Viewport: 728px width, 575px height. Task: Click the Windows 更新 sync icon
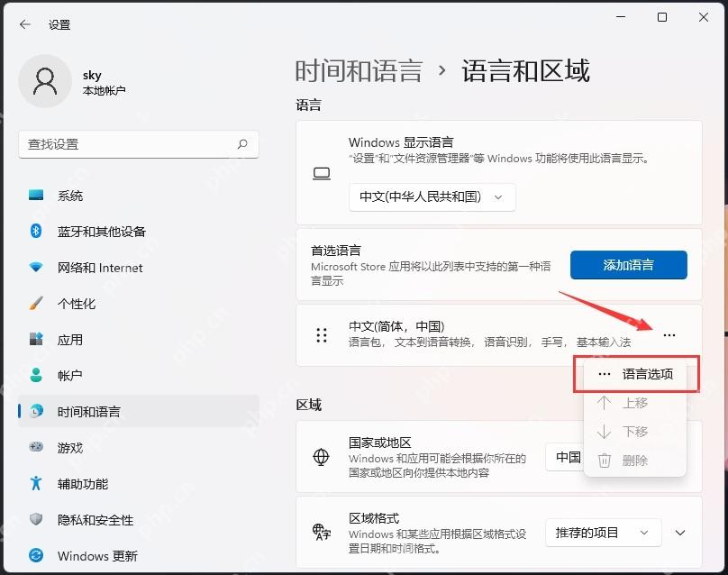(36, 555)
